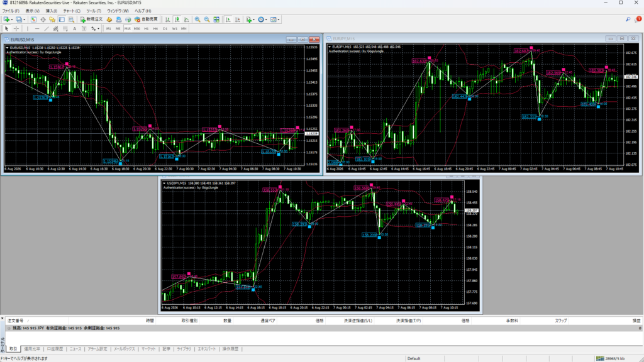The image size is (644, 362).
Task: Switch chart type to line chart
Action: tap(186, 19)
